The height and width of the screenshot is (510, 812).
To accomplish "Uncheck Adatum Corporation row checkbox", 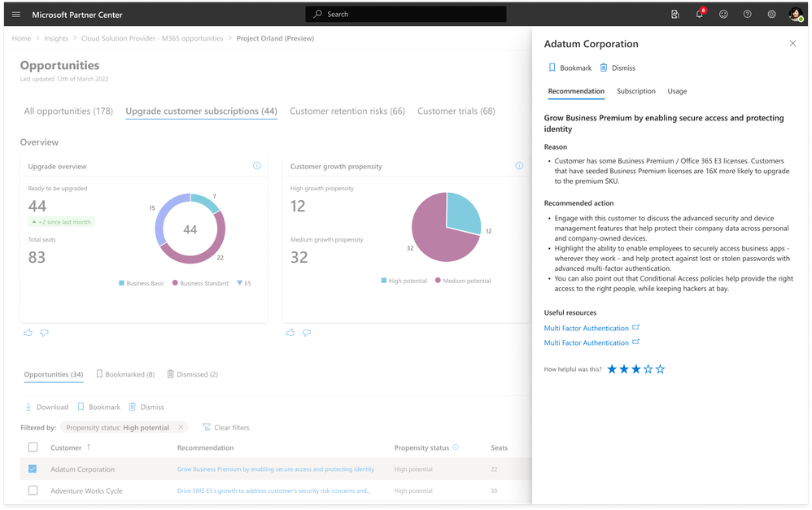I will pyautogui.click(x=33, y=469).
